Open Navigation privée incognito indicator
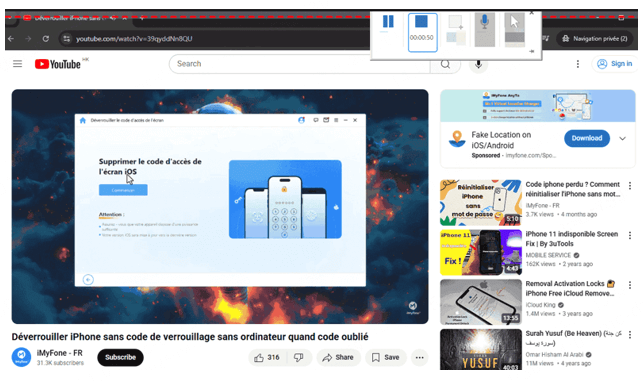 (x=595, y=39)
